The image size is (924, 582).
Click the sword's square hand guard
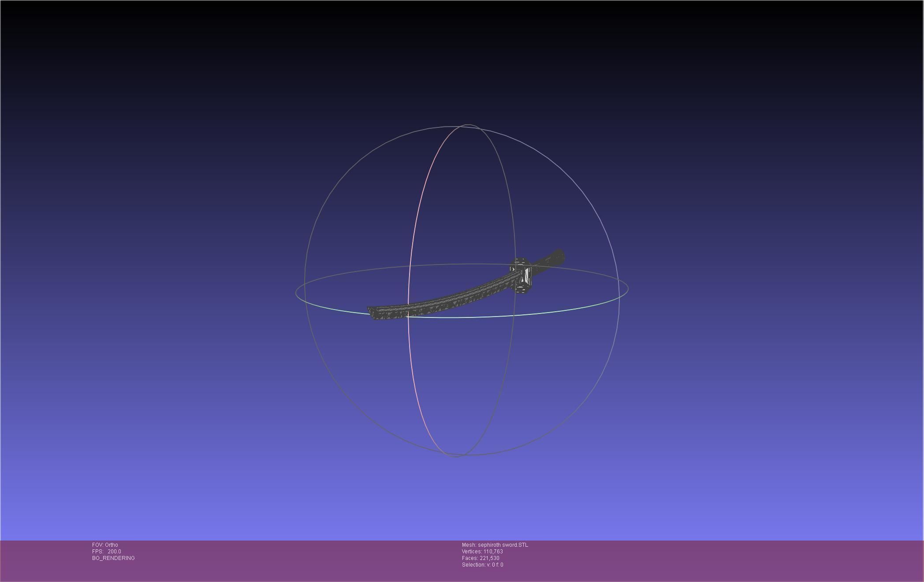pyautogui.click(x=522, y=276)
